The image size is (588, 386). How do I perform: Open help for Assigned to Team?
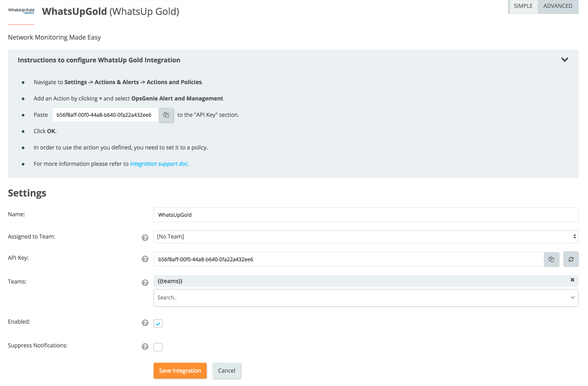click(145, 238)
